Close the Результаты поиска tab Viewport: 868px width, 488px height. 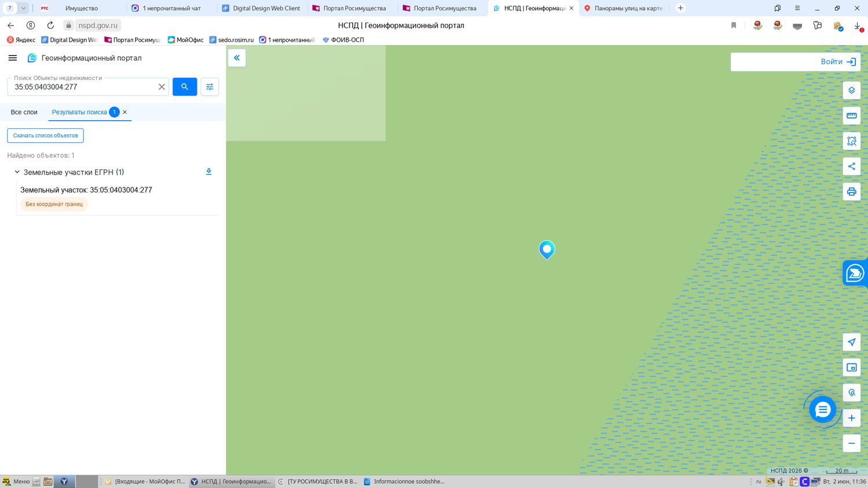125,112
